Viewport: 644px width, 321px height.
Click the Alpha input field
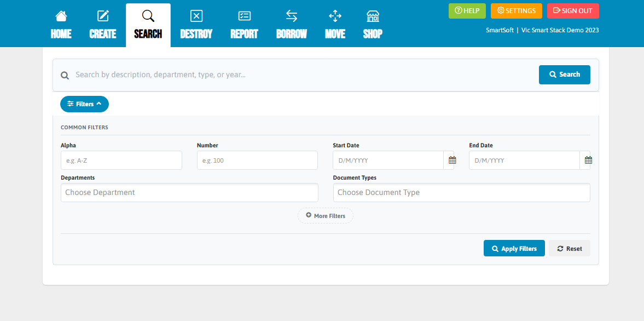click(121, 160)
